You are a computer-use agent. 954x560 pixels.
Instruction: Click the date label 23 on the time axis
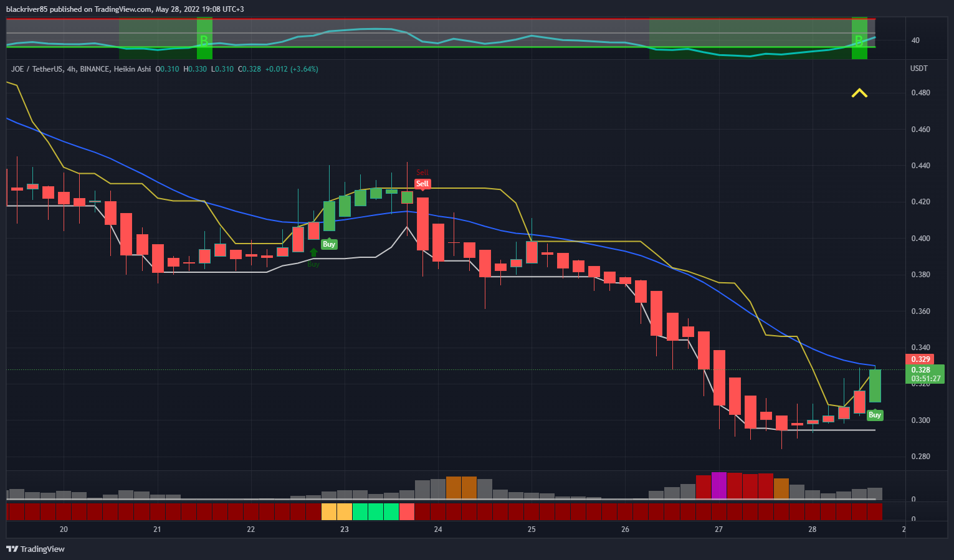pyautogui.click(x=345, y=529)
